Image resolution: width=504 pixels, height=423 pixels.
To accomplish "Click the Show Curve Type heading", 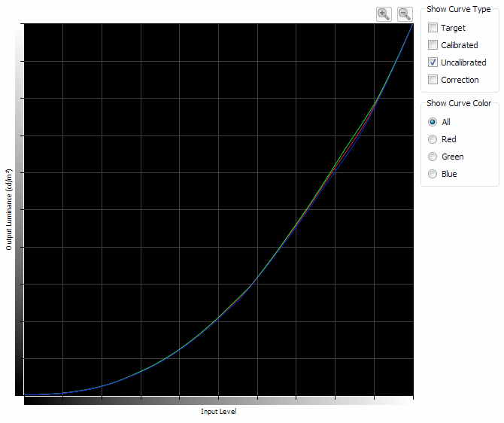I will pos(459,9).
